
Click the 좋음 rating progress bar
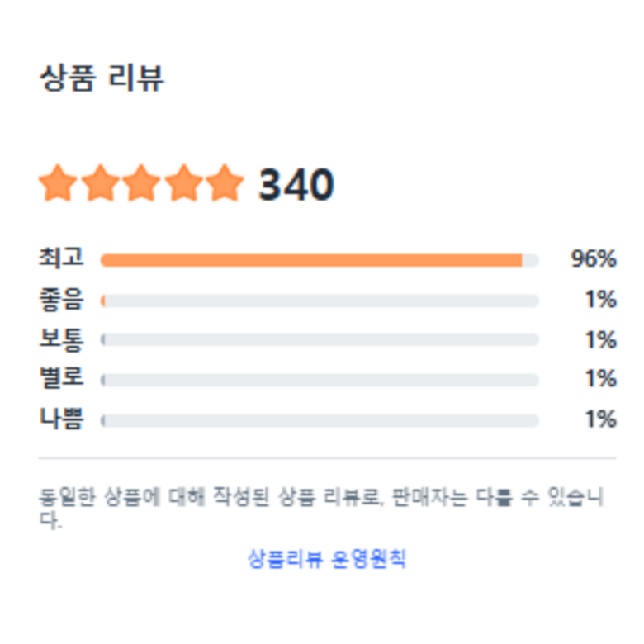(320, 301)
